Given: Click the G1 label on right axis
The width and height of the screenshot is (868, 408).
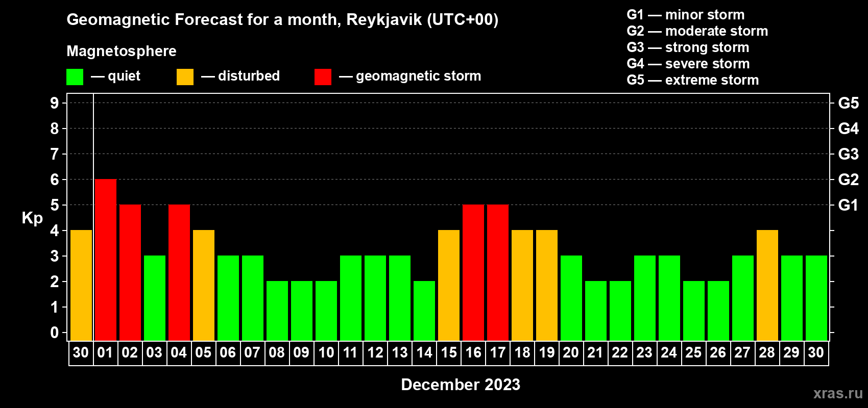Looking at the screenshot, I should pos(849,205).
